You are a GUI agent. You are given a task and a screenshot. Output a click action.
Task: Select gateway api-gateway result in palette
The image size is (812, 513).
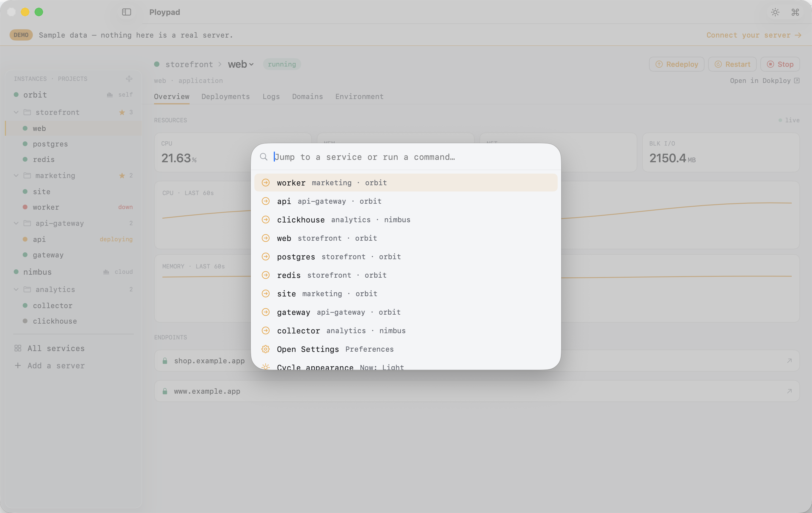coord(406,312)
